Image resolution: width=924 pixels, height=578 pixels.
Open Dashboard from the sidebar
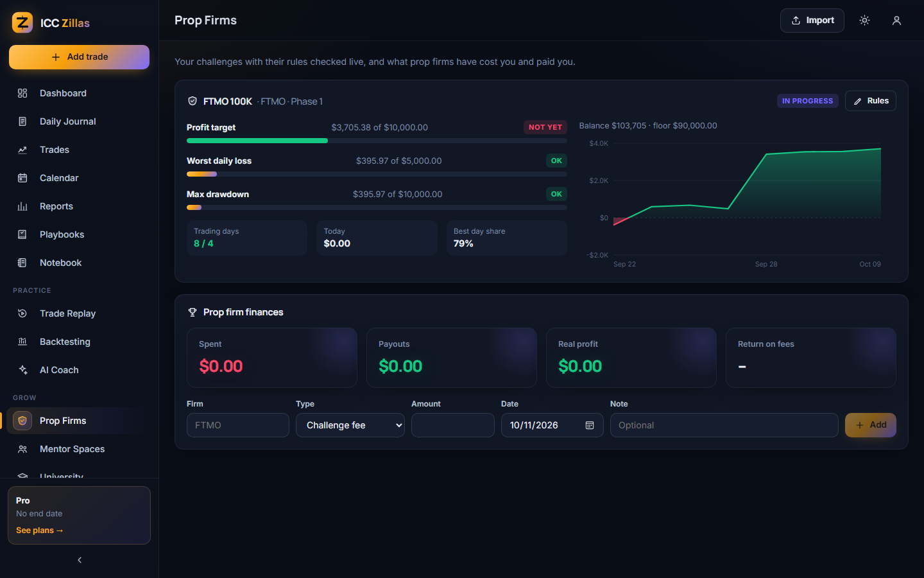tap(79, 93)
